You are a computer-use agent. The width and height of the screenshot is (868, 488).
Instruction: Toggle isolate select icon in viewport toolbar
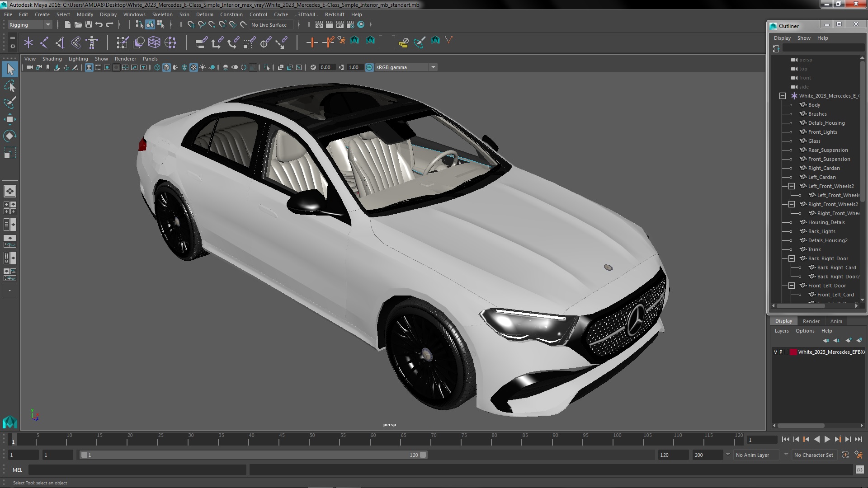(x=267, y=67)
